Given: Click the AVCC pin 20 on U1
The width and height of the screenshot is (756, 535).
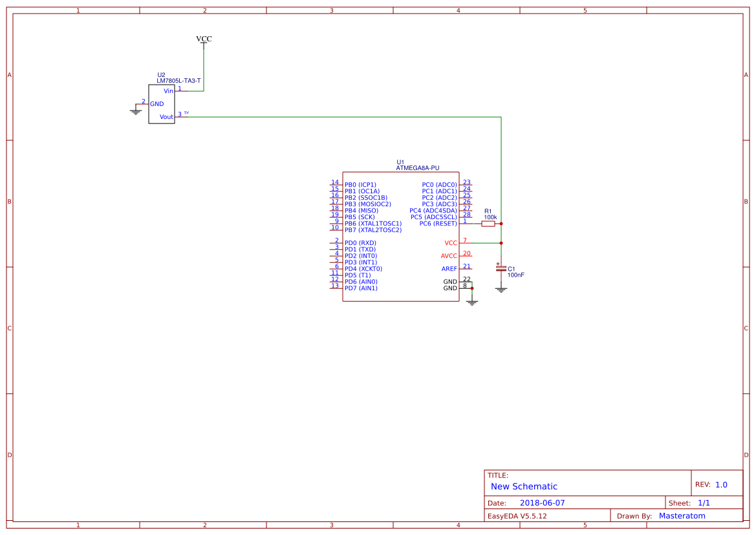Looking at the screenshot, I should [466, 256].
